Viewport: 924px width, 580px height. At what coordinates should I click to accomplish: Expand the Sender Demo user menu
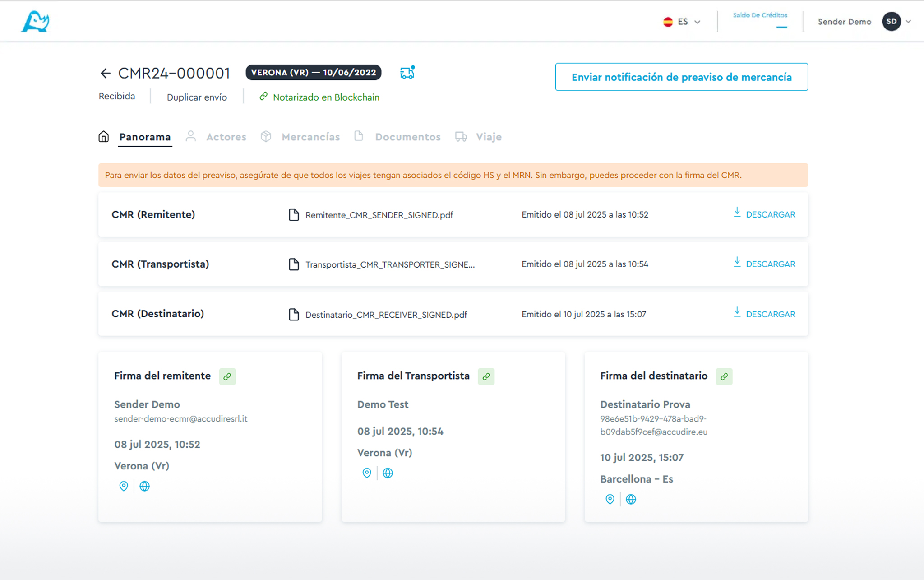(908, 22)
